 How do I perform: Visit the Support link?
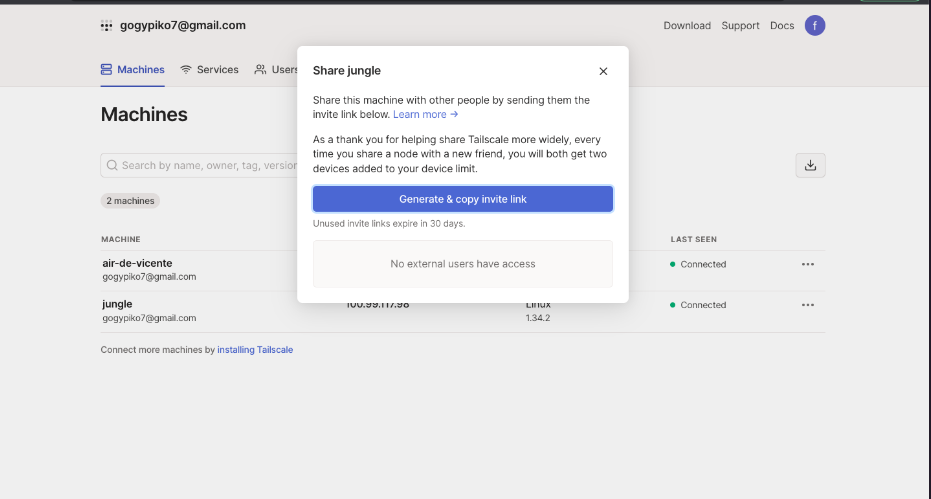(740, 26)
